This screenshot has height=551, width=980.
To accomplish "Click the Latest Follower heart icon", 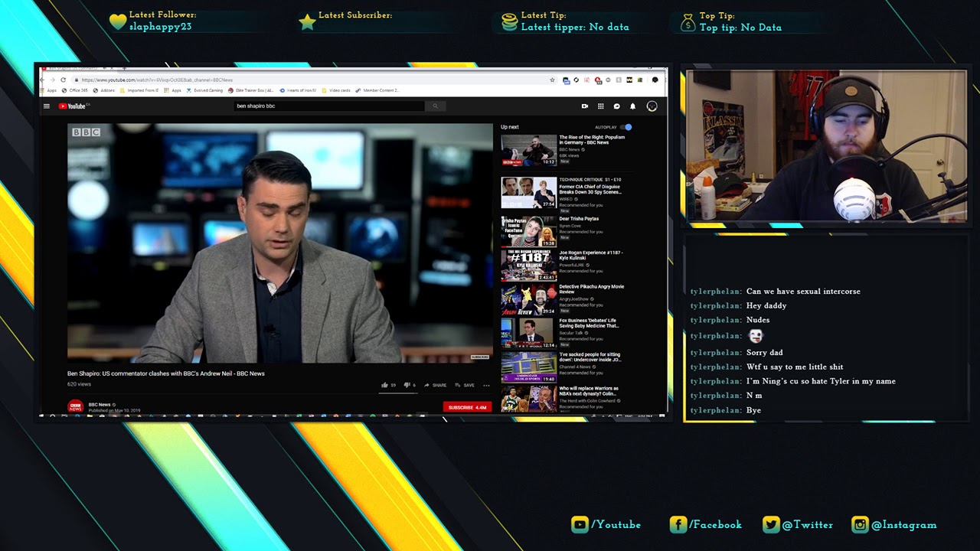I will pyautogui.click(x=117, y=22).
